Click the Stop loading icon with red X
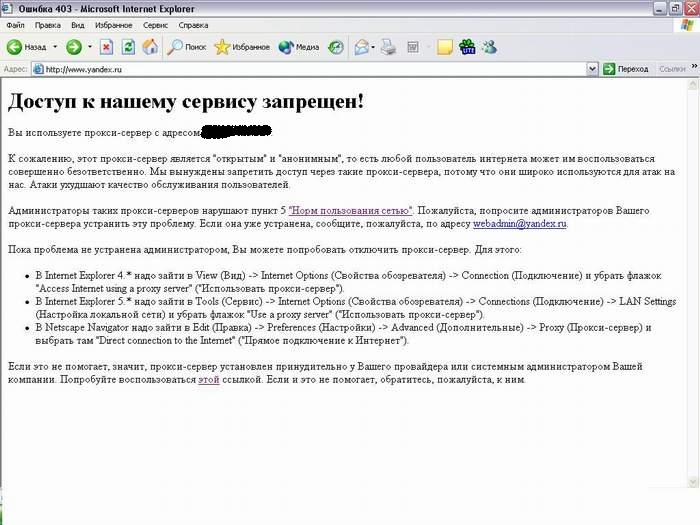 click(x=106, y=47)
